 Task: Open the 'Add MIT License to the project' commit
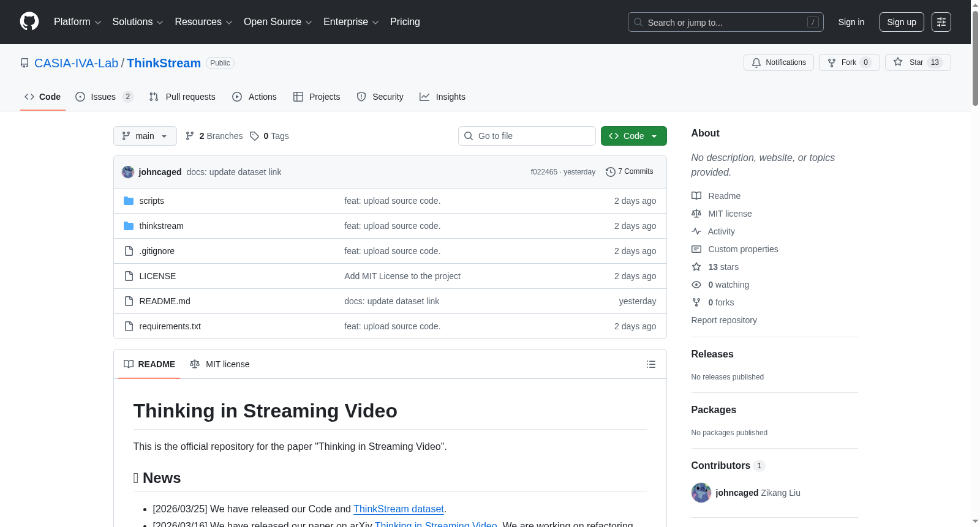click(x=402, y=276)
